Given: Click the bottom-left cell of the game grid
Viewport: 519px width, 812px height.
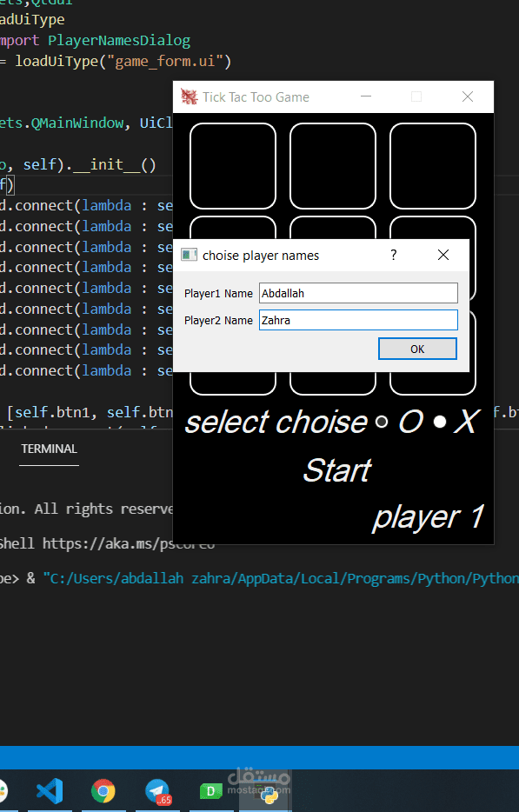Looking at the screenshot, I should (x=233, y=383).
